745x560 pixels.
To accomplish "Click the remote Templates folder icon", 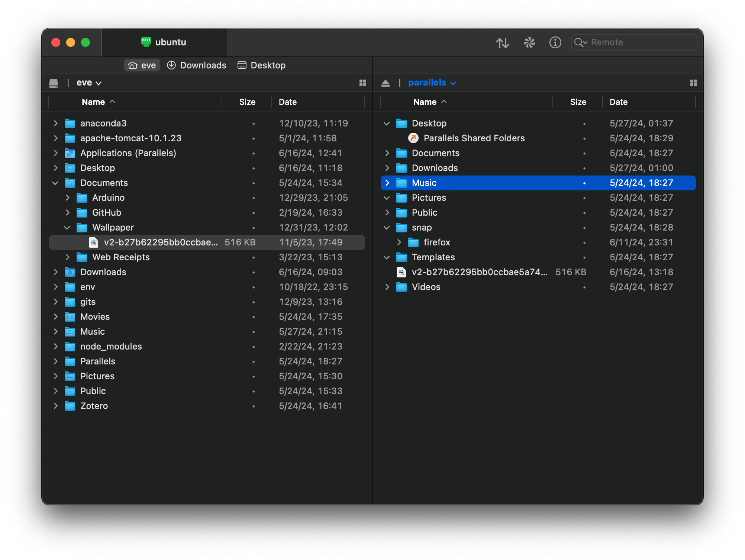I will click(401, 257).
